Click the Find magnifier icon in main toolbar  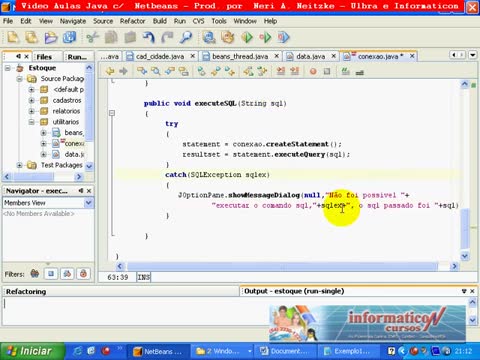[186, 37]
